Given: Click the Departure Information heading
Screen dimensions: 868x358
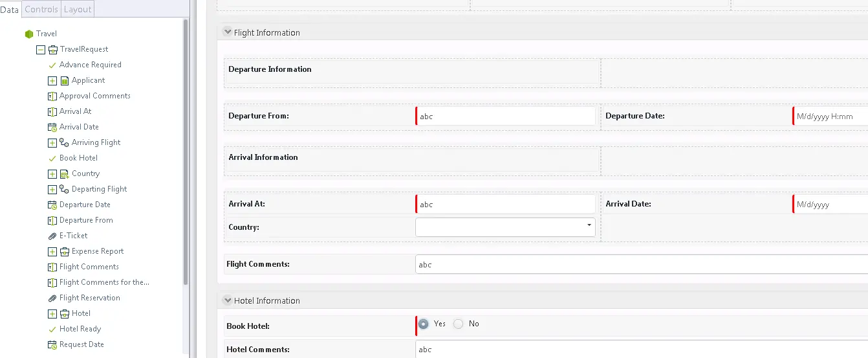Looking at the screenshot, I should [x=270, y=69].
